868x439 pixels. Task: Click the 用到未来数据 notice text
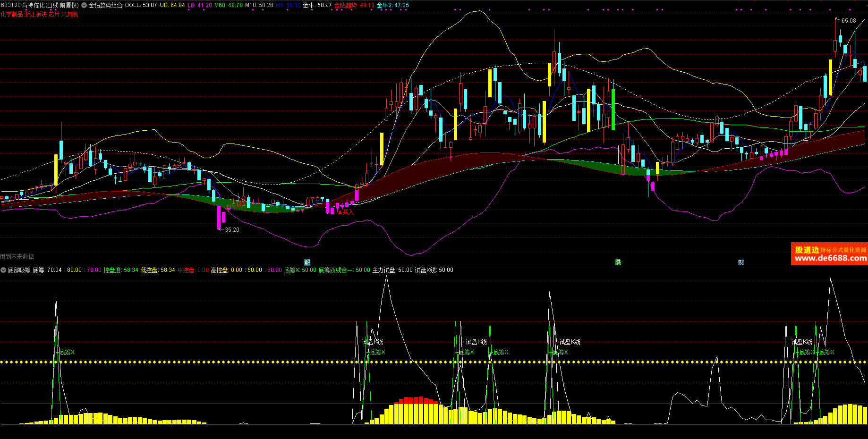pyautogui.click(x=17, y=256)
